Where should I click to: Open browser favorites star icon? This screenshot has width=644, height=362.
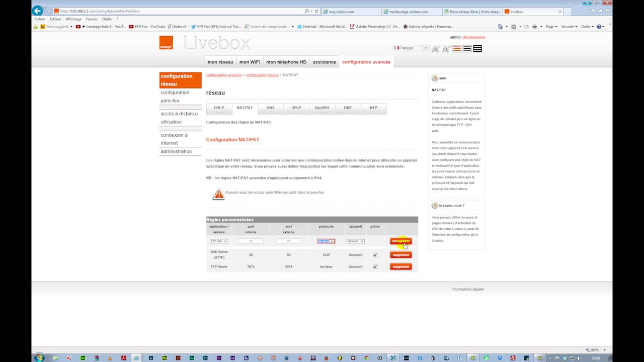600,11
